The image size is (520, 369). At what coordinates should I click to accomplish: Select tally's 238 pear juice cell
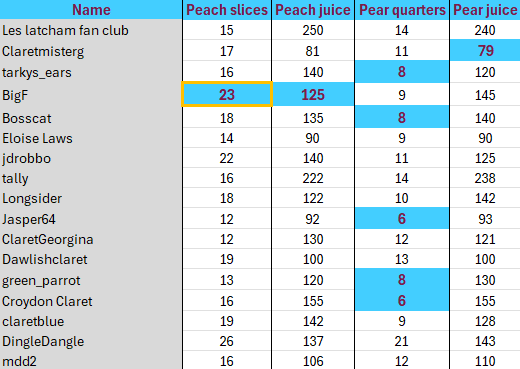coord(485,178)
